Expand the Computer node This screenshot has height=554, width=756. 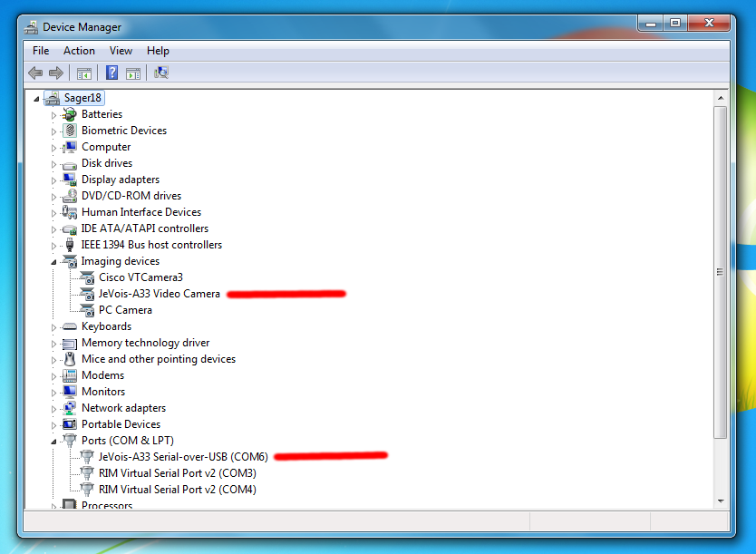54,148
